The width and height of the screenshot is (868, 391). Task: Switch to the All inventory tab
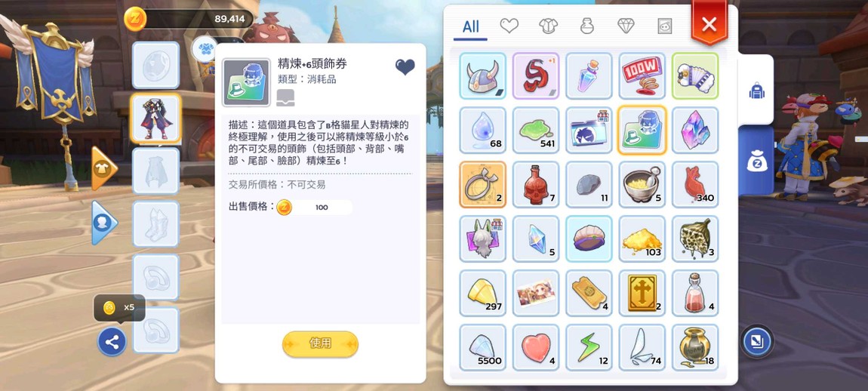click(x=470, y=26)
